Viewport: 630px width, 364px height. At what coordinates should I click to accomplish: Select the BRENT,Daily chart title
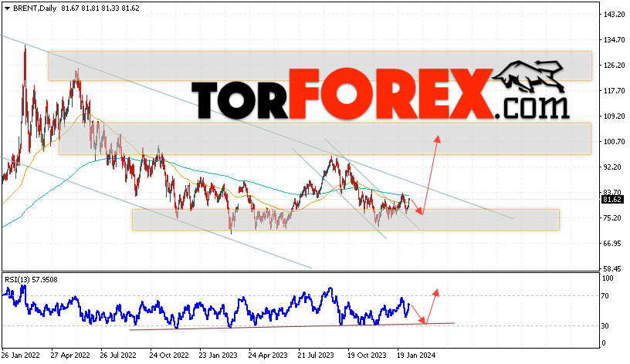point(35,8)
